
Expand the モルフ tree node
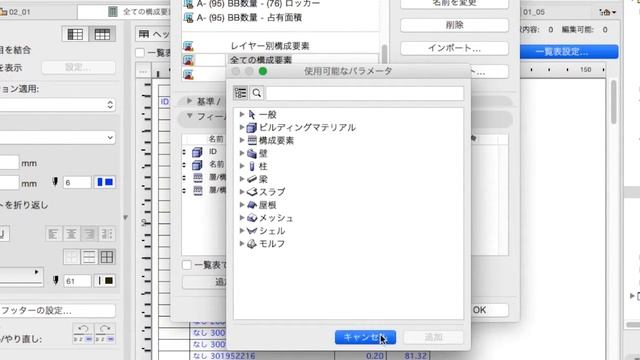(242, 244)
